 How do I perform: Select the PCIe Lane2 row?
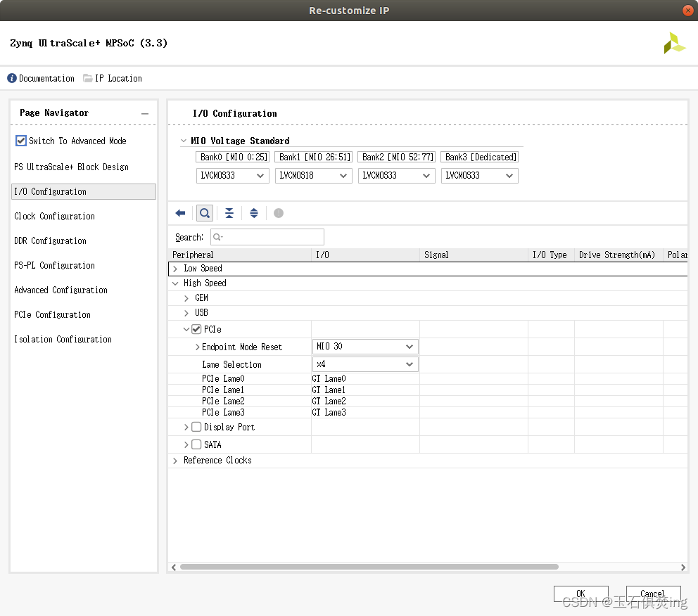[x=427, y=402]
